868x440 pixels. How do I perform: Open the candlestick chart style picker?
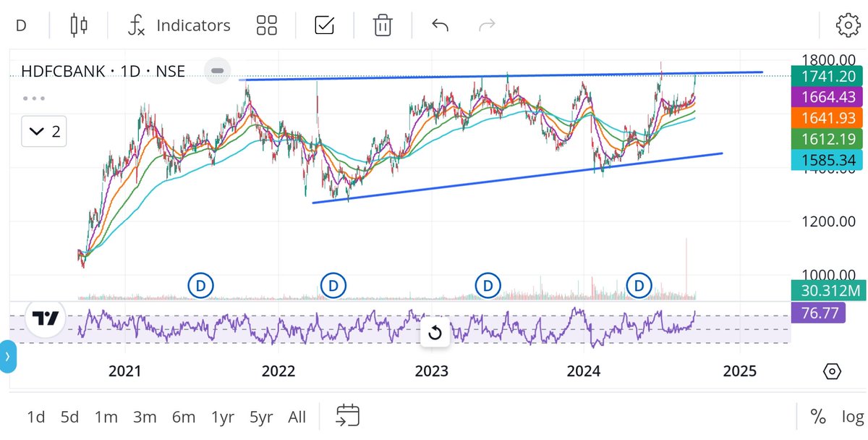(x=79, y=25)
